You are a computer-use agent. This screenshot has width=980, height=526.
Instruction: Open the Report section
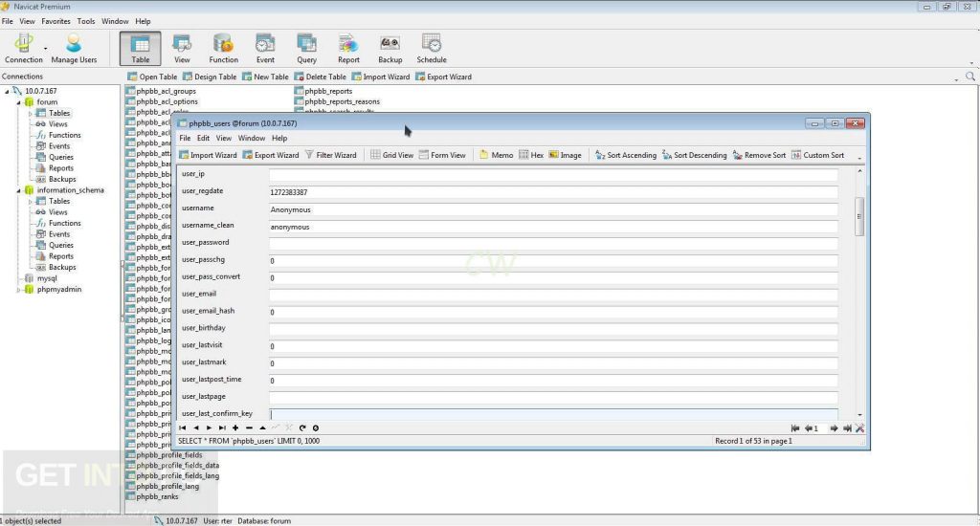(348, 48)
